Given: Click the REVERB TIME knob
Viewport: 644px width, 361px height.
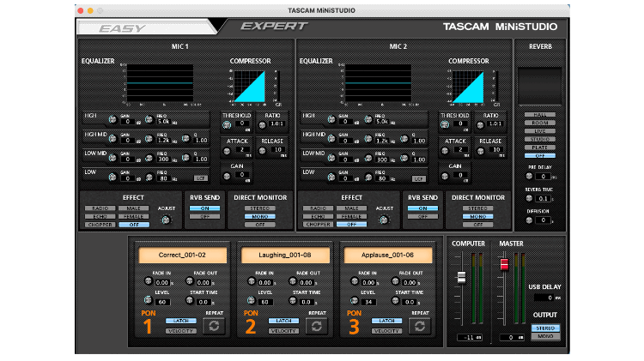Looking at the screenshot, I should [530, 198].
